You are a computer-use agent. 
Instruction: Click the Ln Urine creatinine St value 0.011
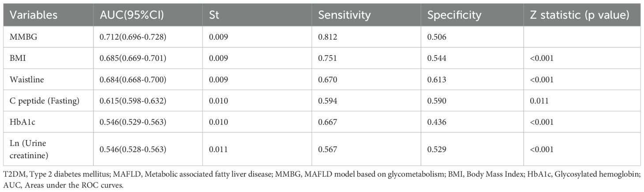[x=218, y=149]
